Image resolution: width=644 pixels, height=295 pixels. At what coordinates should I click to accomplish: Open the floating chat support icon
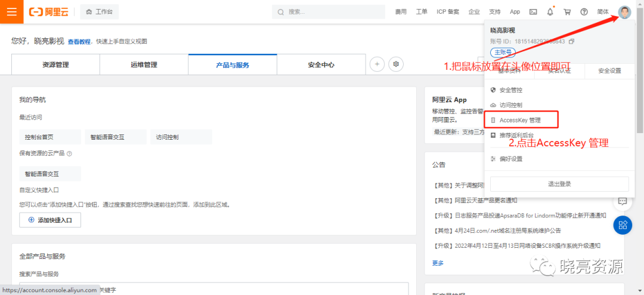coord(623,201)
